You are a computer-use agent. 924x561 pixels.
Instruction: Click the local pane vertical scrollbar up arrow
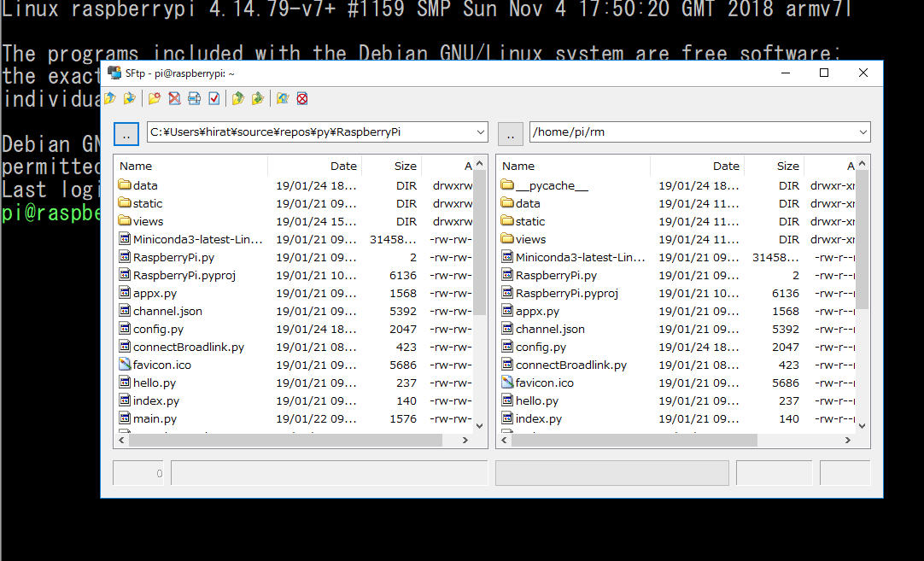480,163
